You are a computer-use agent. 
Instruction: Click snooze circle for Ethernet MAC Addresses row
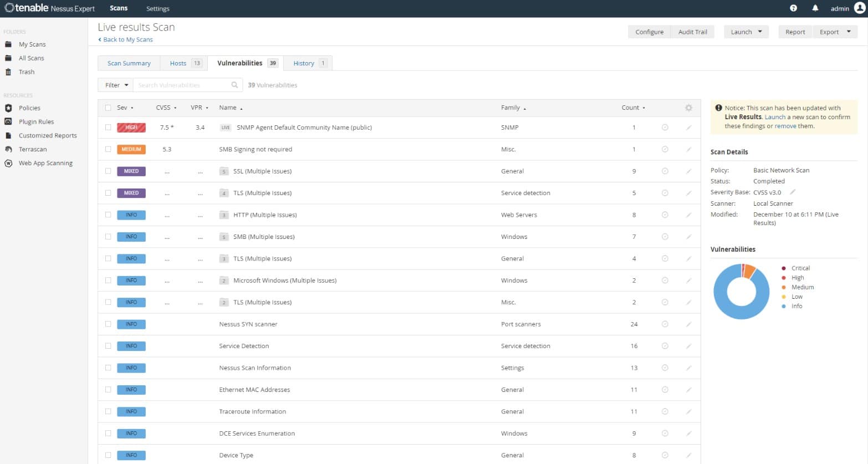(x=665, y=390)
